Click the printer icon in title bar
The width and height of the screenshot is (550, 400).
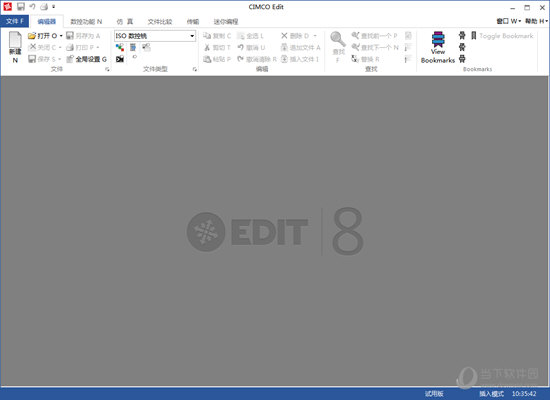click(44, 6)
